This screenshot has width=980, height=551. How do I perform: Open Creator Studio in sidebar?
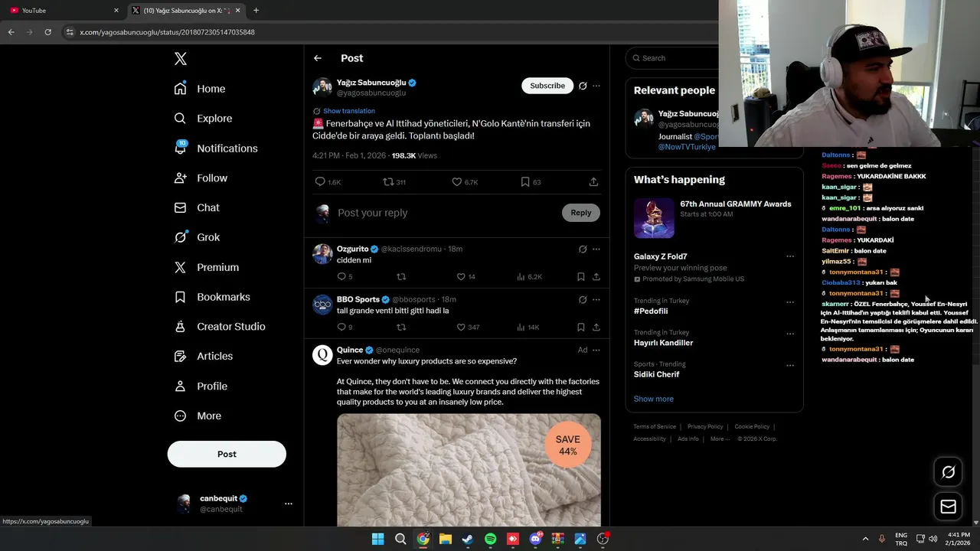(x=220, y=327)
